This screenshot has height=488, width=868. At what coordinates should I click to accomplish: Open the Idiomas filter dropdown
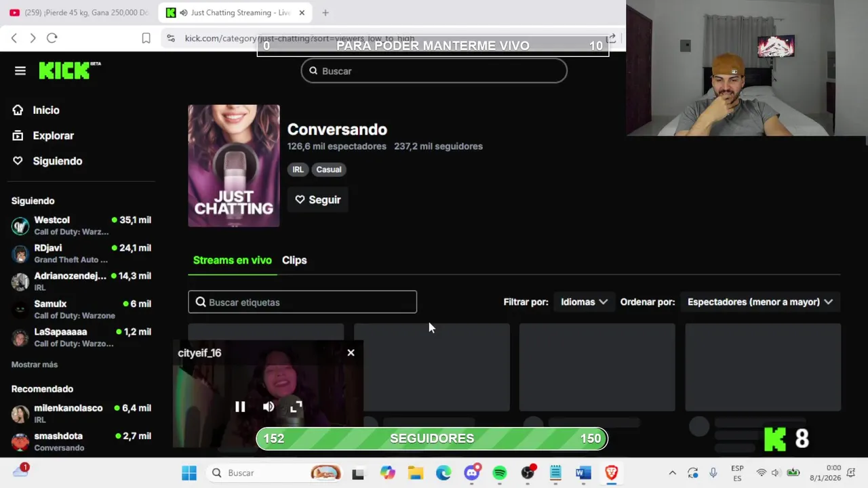[x=584, y=302]
